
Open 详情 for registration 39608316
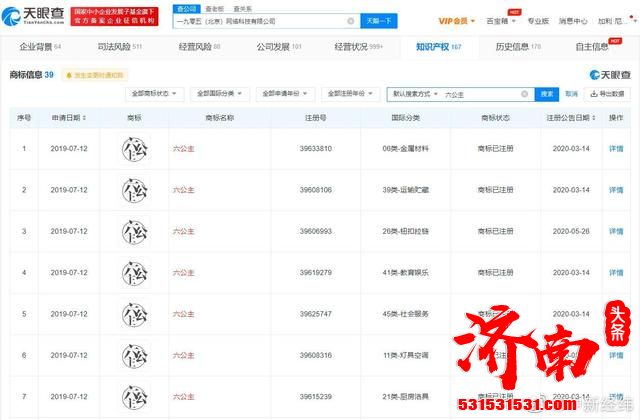tap(616, 356)
